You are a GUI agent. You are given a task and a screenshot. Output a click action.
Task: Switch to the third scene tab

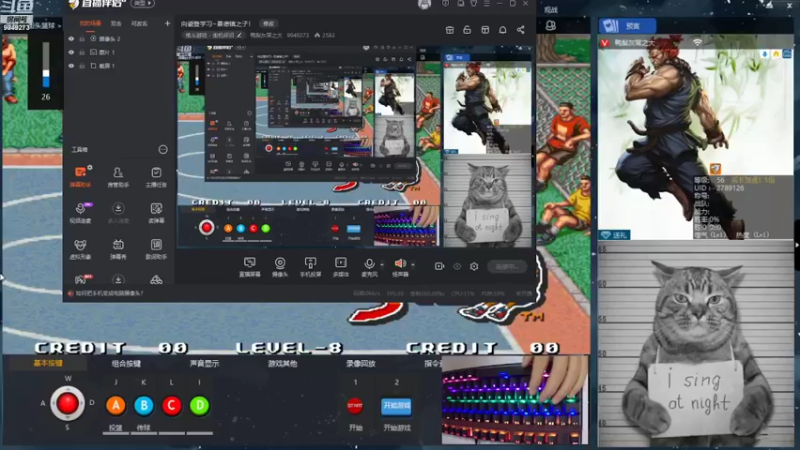[139, 23]
